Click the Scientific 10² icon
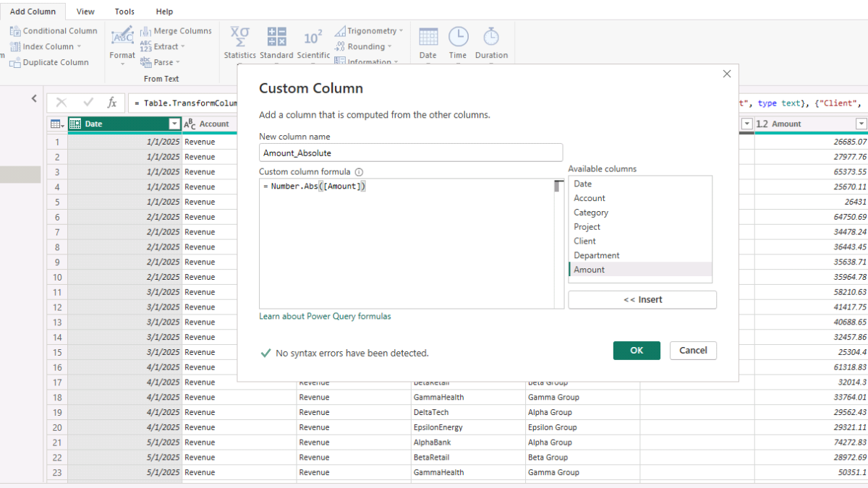 [x=313, y=37]
